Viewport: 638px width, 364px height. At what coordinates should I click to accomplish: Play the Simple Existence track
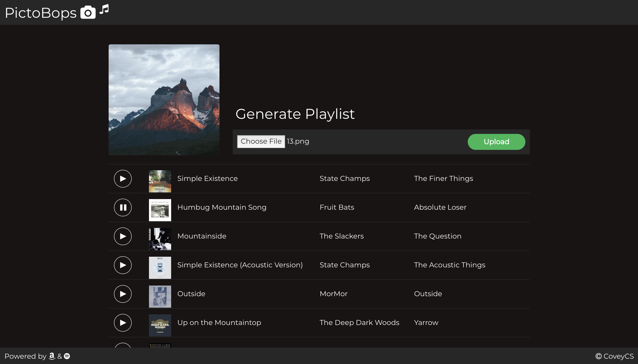123,178
